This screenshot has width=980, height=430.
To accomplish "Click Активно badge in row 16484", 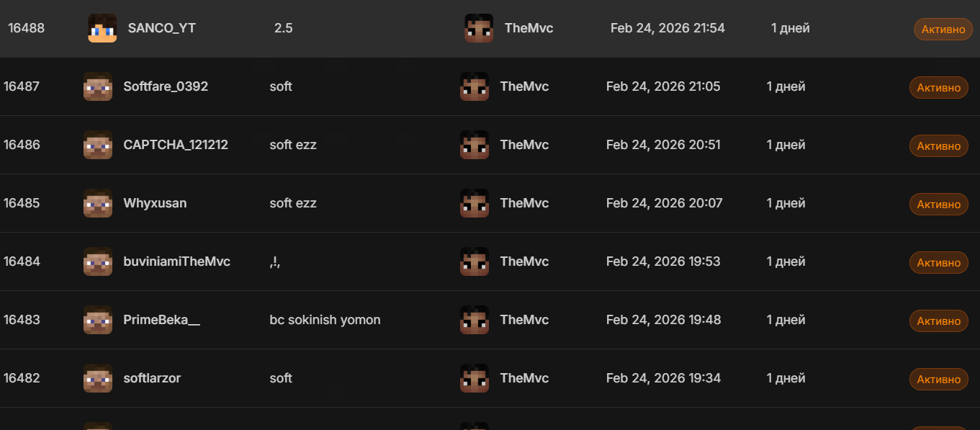I will [x=938, y=263].
